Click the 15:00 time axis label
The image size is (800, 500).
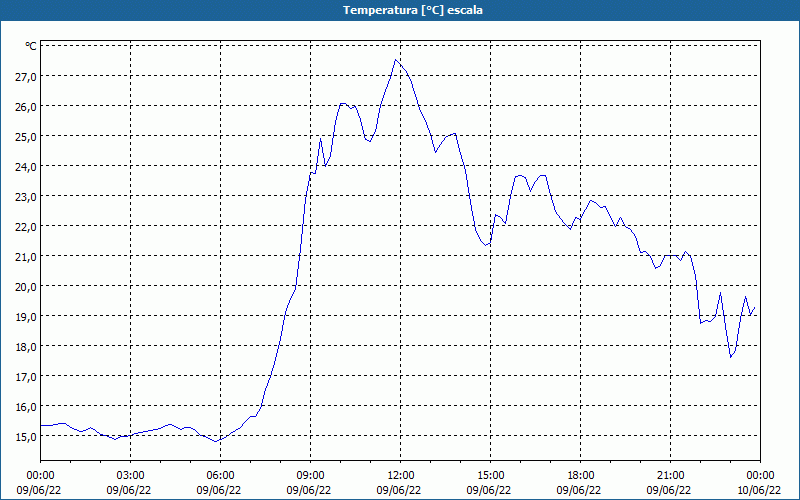click(x=490, y=476)
